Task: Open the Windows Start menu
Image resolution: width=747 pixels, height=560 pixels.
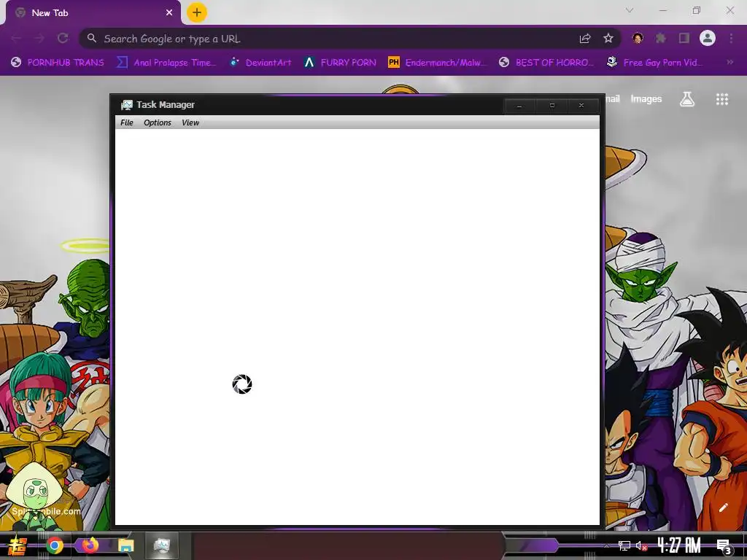Action: click(18, 546)
